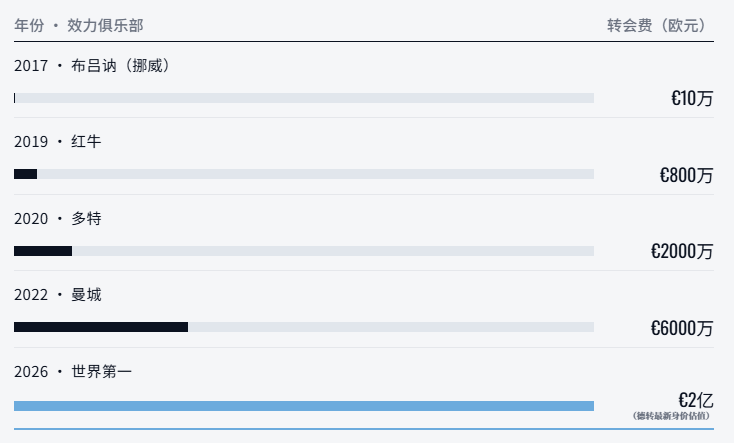Select the 2022 · 曼城 row label

[58, 295]
